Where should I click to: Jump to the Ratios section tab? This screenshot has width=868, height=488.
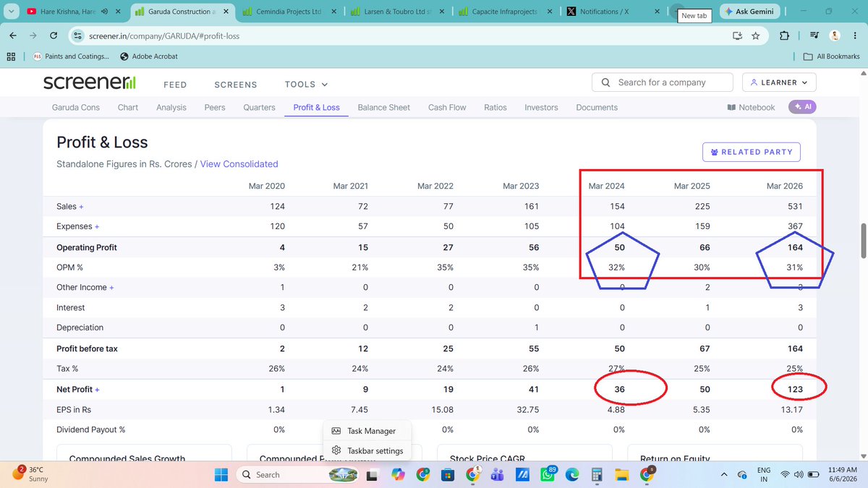(495, 108)
